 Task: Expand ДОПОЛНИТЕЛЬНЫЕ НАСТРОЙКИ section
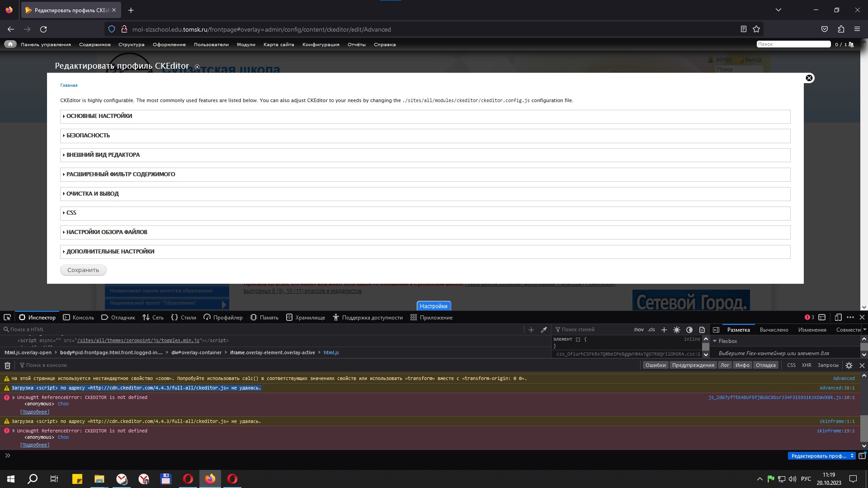[110, 252]
